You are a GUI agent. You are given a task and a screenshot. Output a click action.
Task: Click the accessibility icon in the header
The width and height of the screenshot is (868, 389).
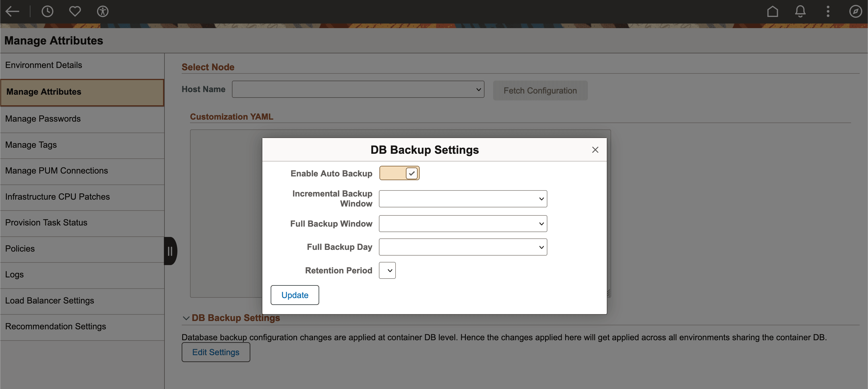pyautogui.click(x=102, y=11)
